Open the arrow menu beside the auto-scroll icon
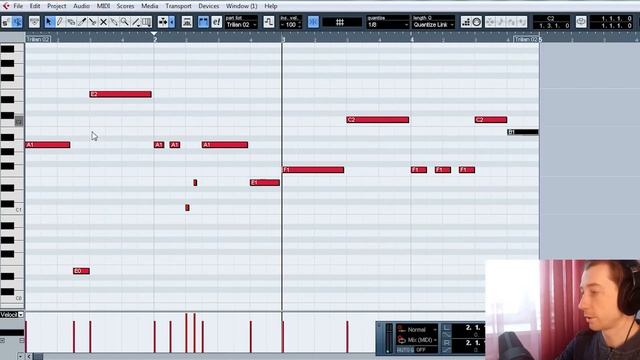This screenshot has height=360, width=640. point(172,22)
